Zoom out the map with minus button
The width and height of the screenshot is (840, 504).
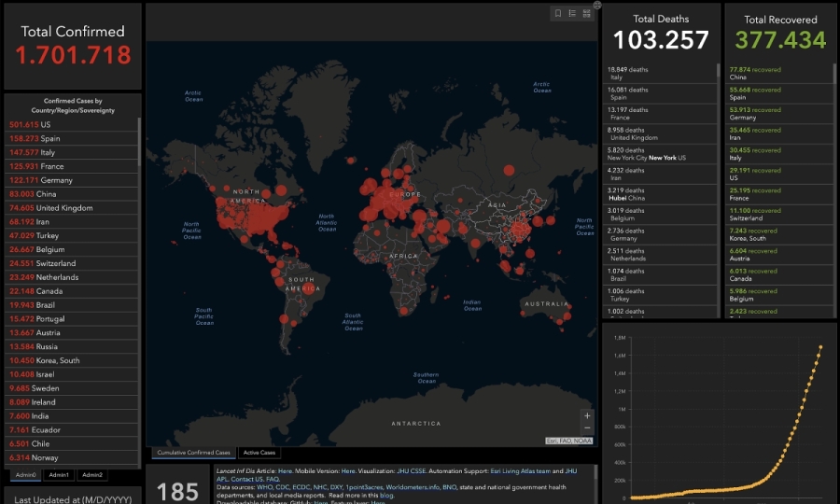coord(587,428)
